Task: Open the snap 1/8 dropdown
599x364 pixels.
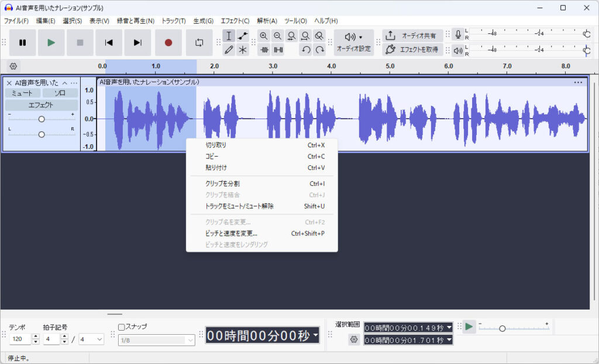Action: tap(157, 340)
